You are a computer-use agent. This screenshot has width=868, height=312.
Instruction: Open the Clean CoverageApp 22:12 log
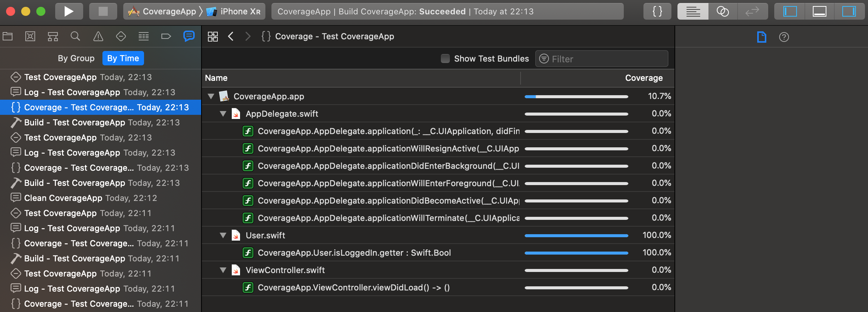point(101,198)
